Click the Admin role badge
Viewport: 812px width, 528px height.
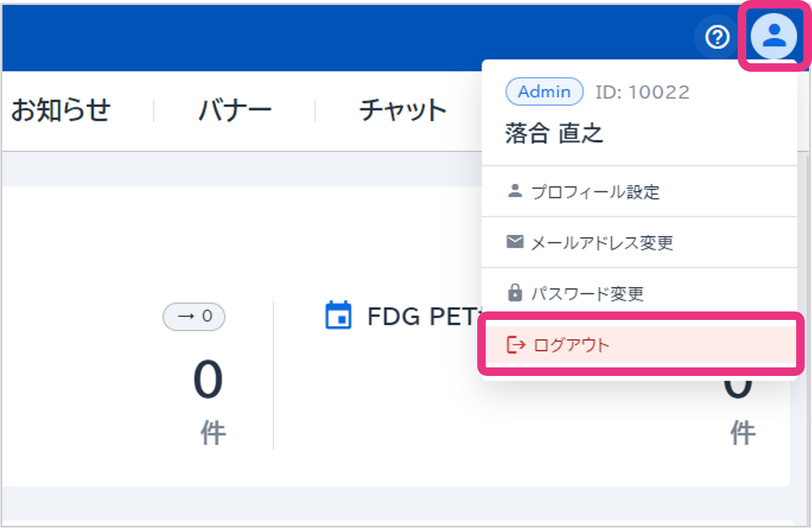544,92
